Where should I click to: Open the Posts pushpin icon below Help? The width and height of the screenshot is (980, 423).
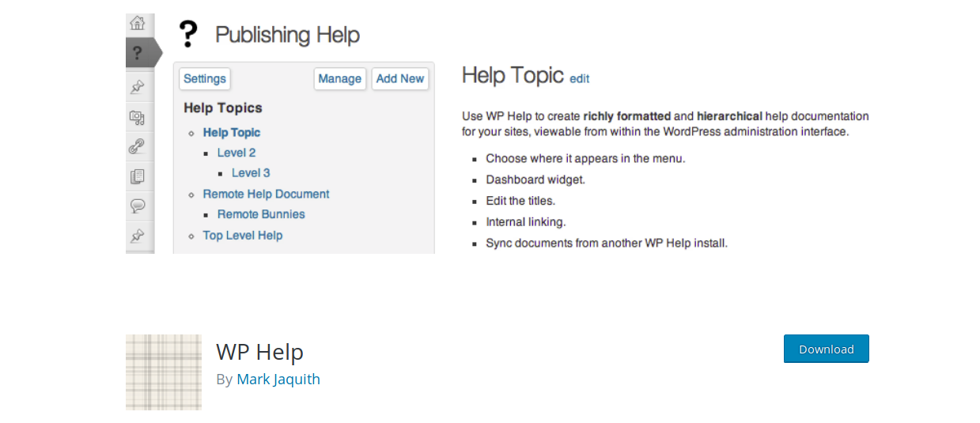point(138,87)
